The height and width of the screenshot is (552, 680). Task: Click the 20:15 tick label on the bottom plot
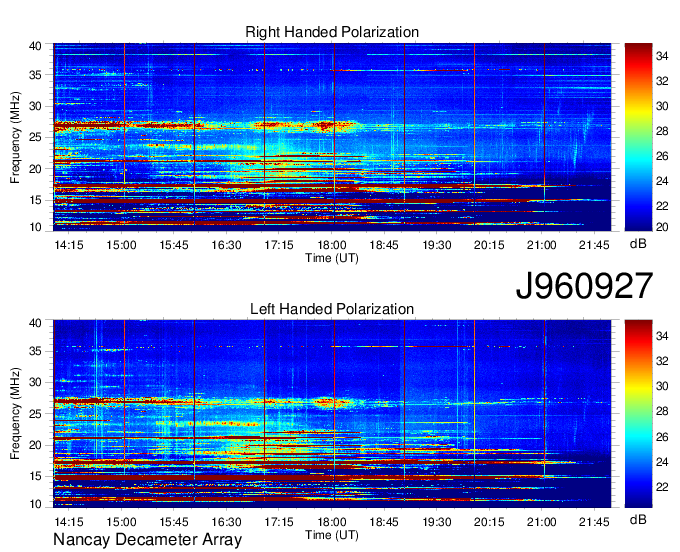point(489,522)
